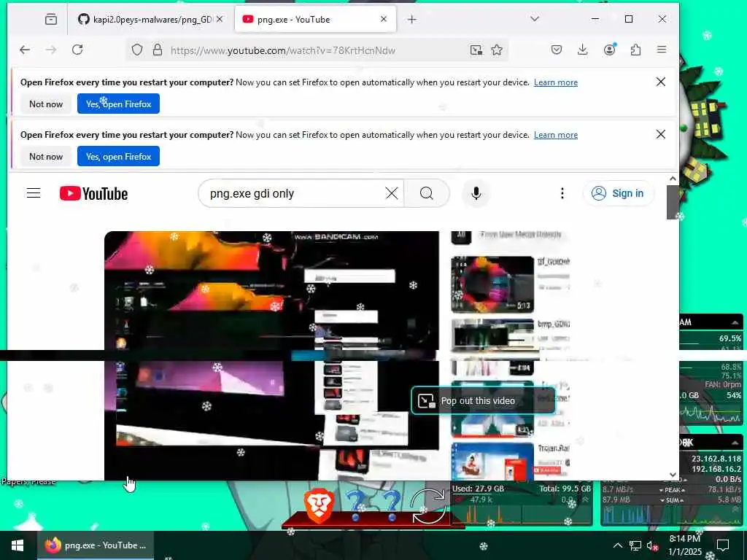The height and width of the screenshot is (560, 747).
Task: View site security lock information
Action: [x=158, y=50]
